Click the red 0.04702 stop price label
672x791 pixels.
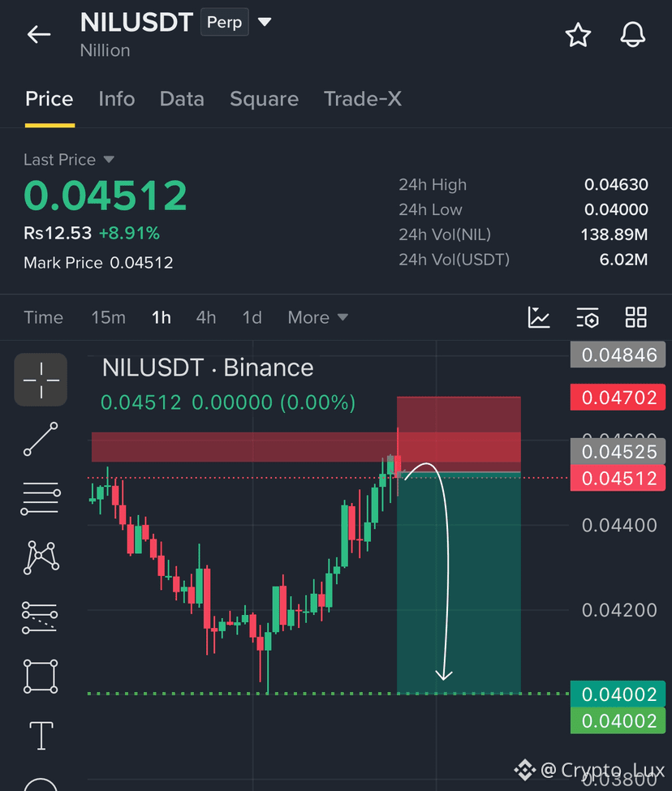(618, 398)
